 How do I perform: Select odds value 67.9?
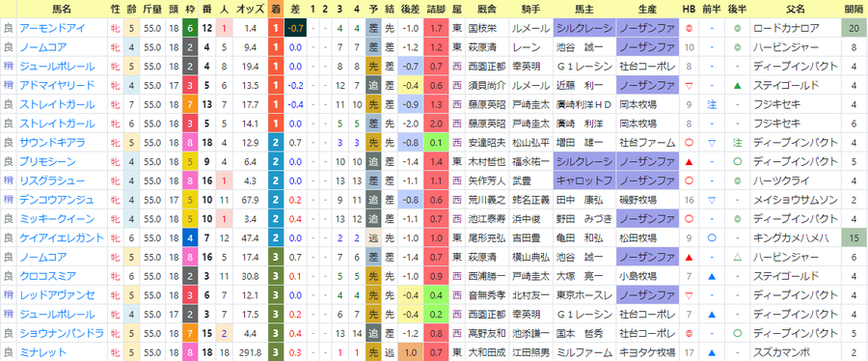250,200
